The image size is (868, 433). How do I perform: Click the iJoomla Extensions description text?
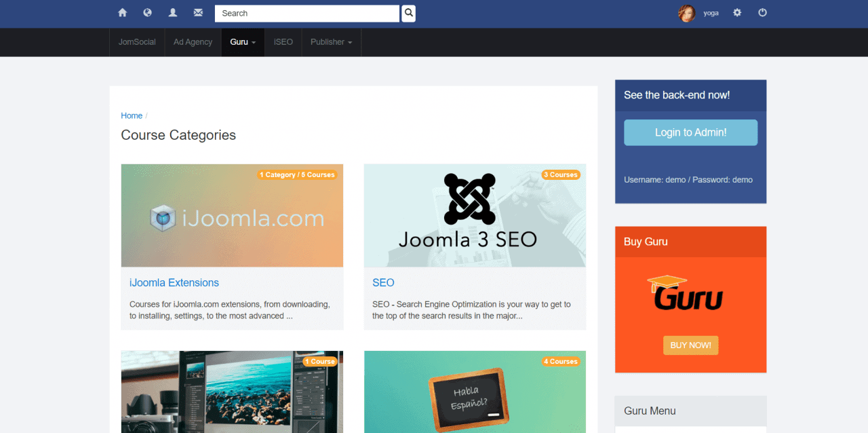tap(230, 310)
